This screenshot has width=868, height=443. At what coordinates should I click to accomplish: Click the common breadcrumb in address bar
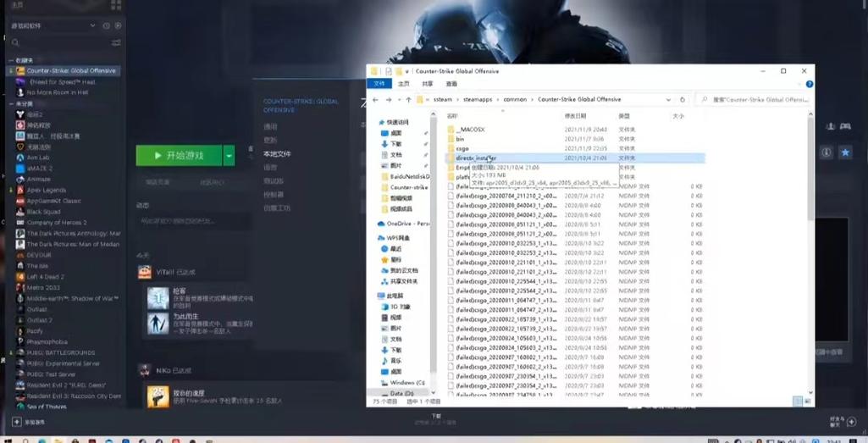(x=515, y=100)
